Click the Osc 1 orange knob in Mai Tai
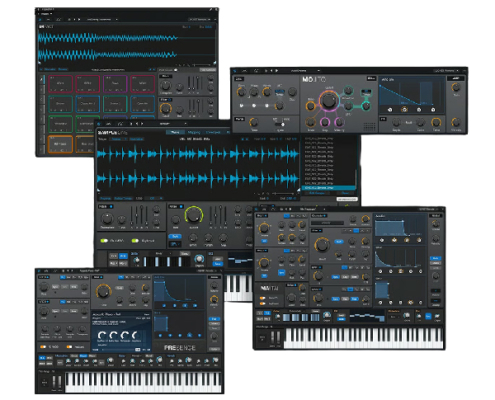Viewport: 495px width, 400px height. (x=264, y=228)
